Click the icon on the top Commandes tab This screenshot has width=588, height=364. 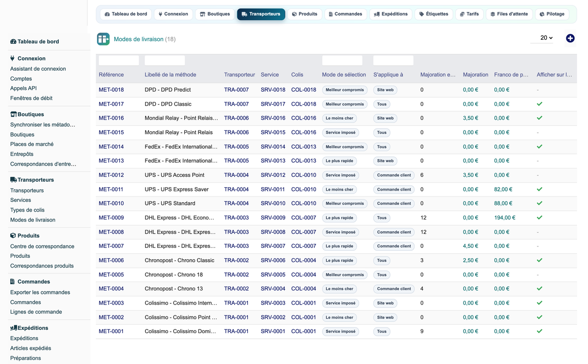tap(331, 14)
